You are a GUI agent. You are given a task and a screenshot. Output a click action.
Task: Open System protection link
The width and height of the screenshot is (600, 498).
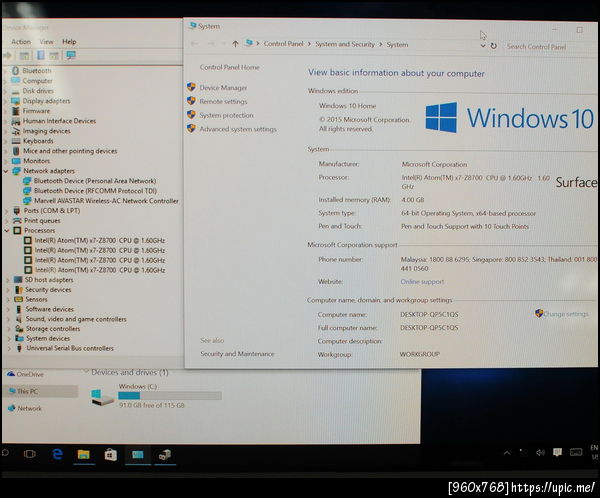click(226, 115)
